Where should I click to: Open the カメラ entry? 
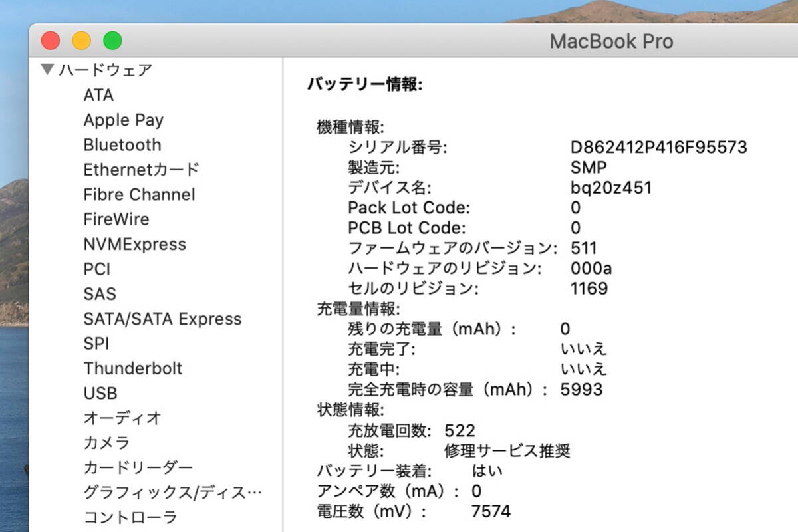tap(106, 443)
